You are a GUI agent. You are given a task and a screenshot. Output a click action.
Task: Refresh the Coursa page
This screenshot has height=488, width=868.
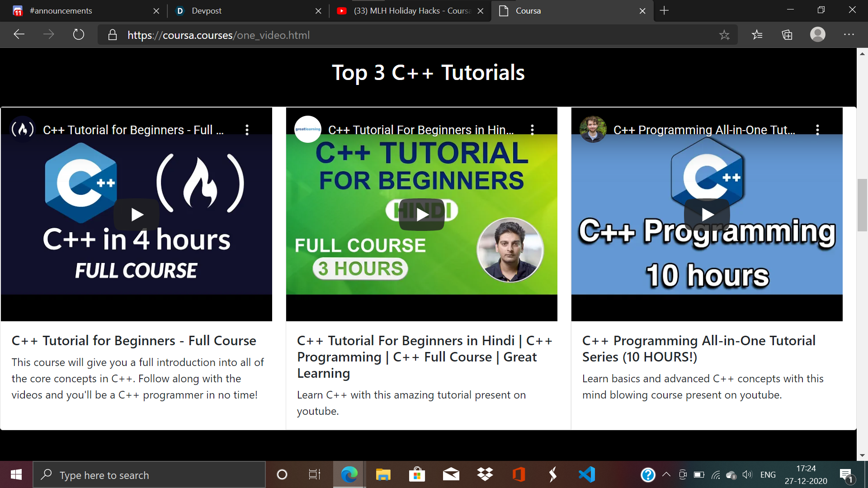[79, 35]
